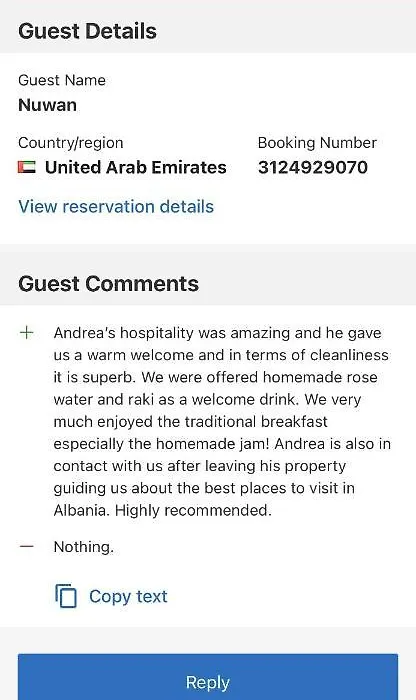Click the traditional breakfast text line
This screenshot has height=700, width=416.
tap(191, 421)
